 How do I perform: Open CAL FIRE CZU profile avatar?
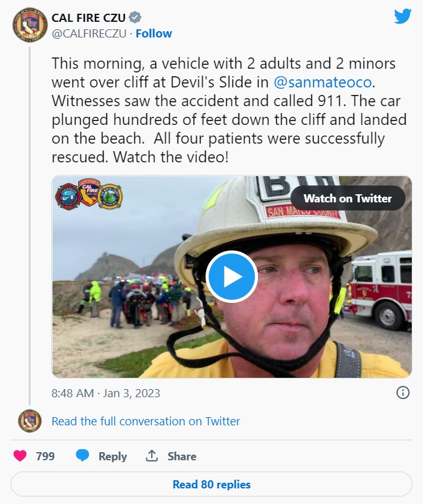pyautogui.click(x=29, y=25)
